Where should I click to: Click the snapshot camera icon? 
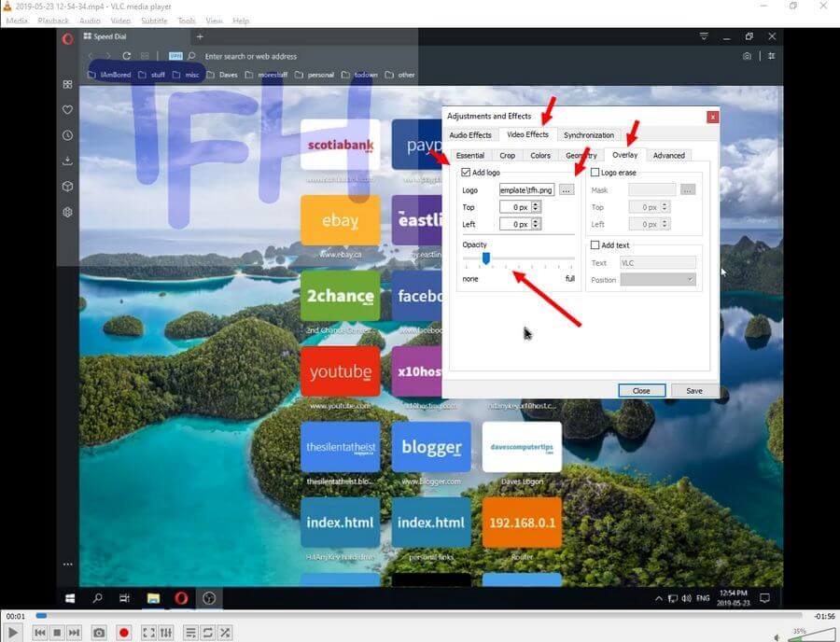[x=99, y=633]
